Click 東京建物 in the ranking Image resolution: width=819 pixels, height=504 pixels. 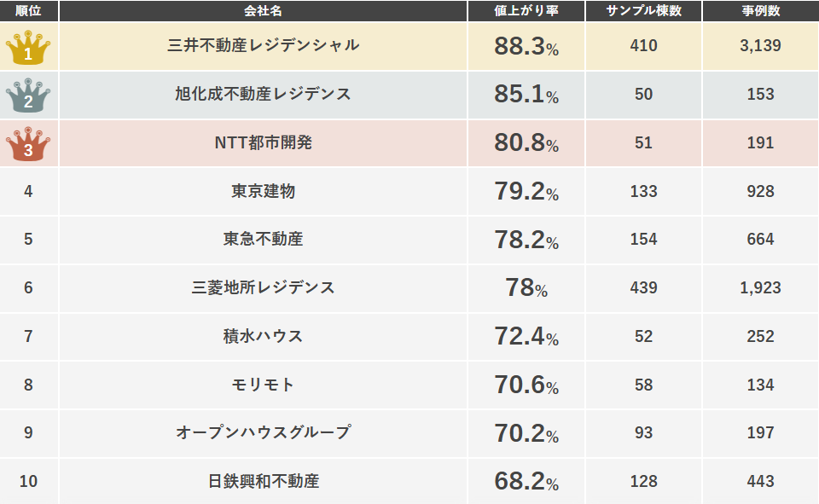(264, 191)
